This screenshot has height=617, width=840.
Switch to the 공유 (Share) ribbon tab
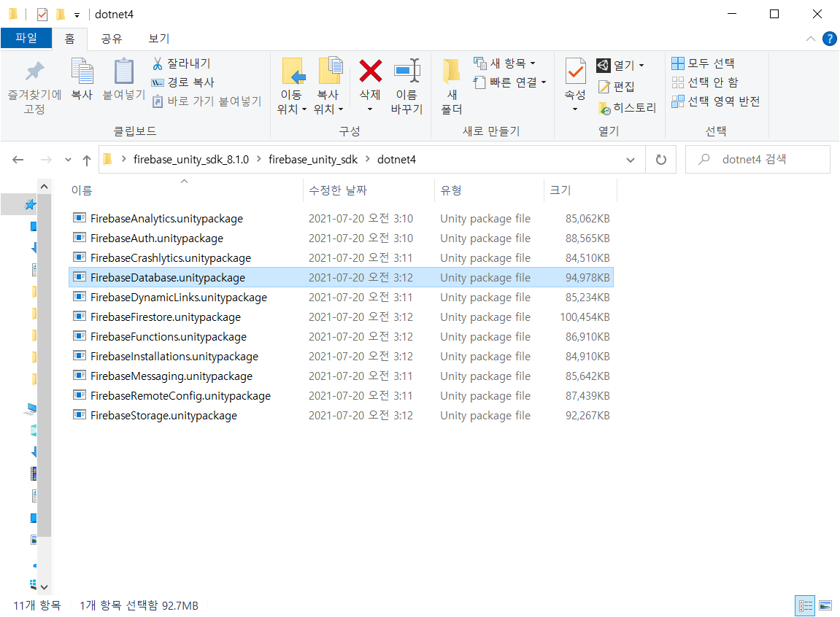coord(112,39)
